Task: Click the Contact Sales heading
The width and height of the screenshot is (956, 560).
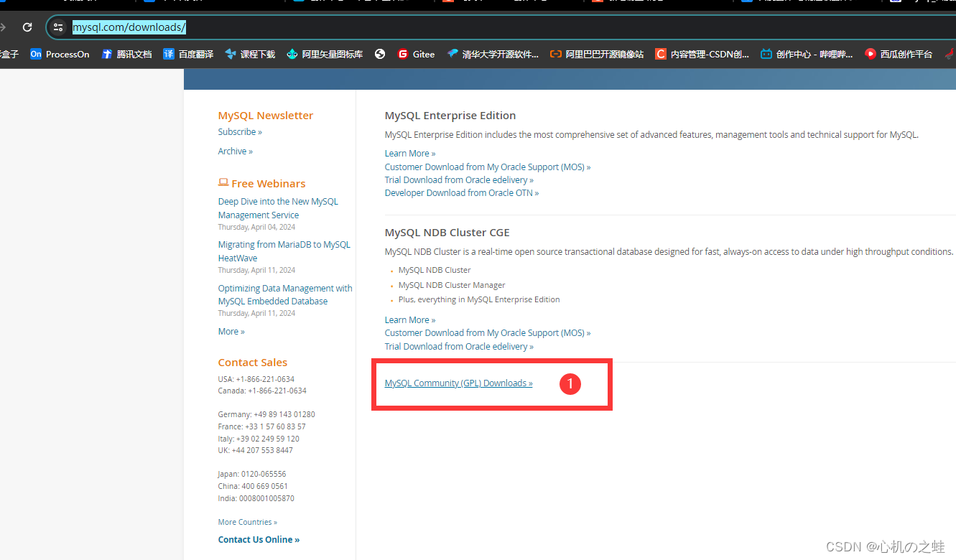Action: click(253, 363)
